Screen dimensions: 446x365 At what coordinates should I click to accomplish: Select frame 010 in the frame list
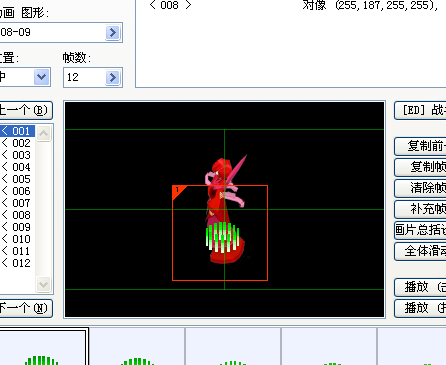click(x=17, y=239)
